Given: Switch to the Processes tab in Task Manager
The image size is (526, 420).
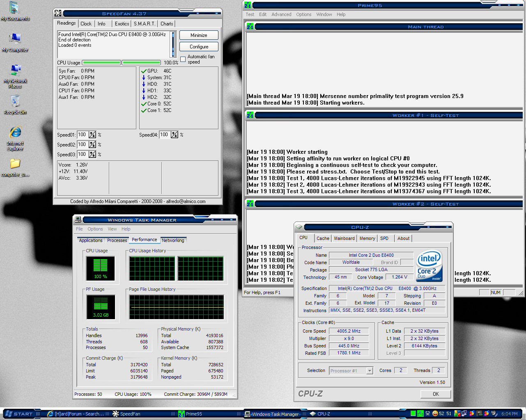Looking at the screenshot, I should coord(117,240).
